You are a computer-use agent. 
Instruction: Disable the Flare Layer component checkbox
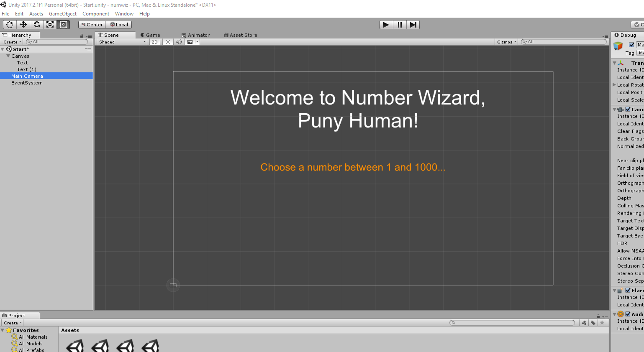(x=628, y=290)
